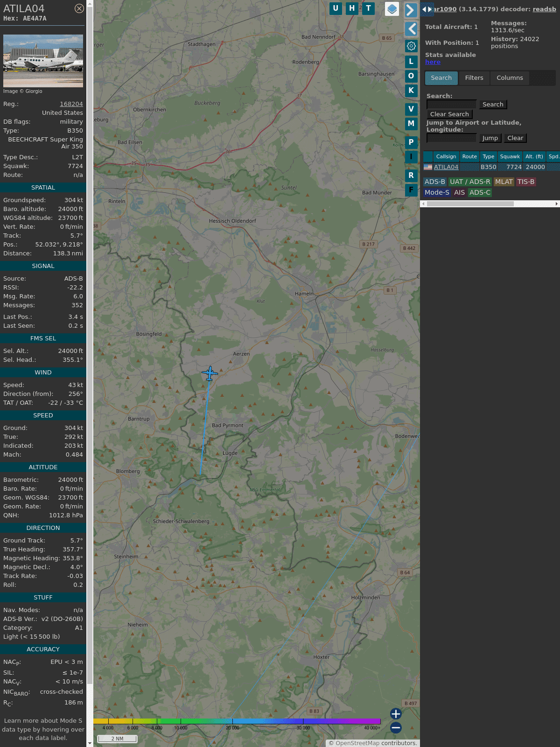Viewport: 560px width, 747px height.
Task: Click the Jump button
Action: (490, 138)
